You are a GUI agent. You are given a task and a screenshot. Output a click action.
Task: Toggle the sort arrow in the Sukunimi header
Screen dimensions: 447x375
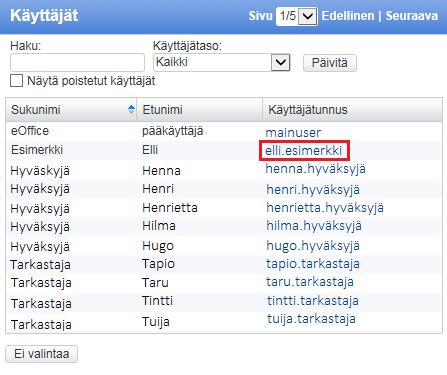pyautogui.click(x=131, y=109)
